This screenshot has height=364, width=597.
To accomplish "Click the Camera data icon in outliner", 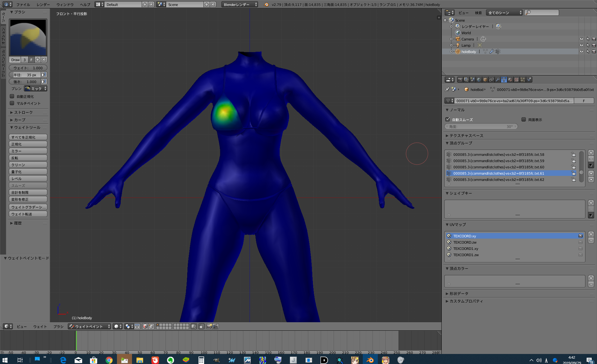I will pos(483,39).
